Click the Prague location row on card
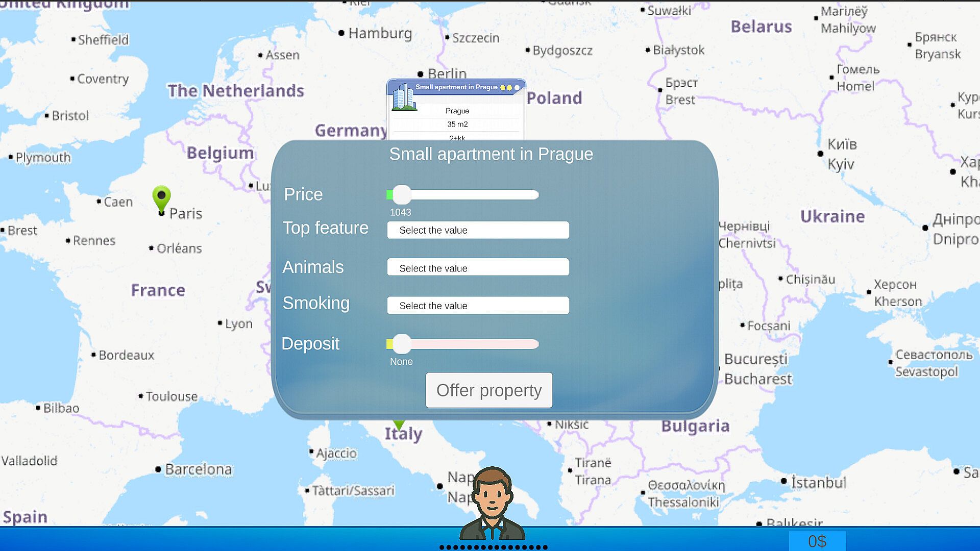 (x=457, y=111)
